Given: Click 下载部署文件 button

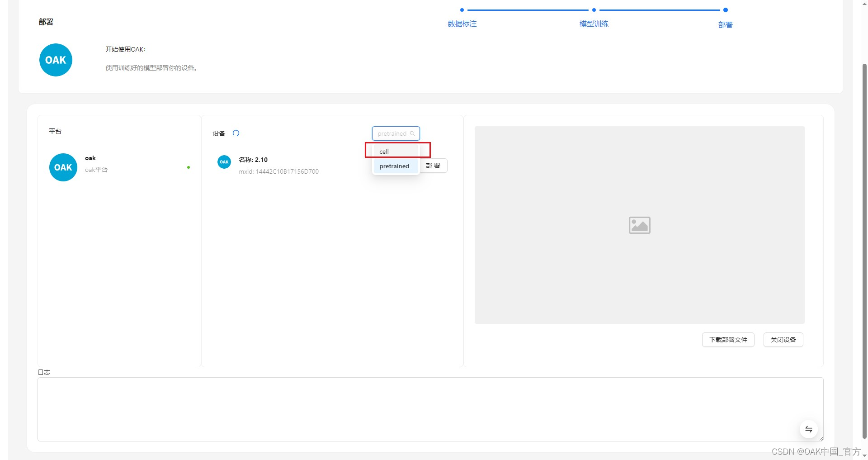Looking at the screenshot, I should coord(728,340).
